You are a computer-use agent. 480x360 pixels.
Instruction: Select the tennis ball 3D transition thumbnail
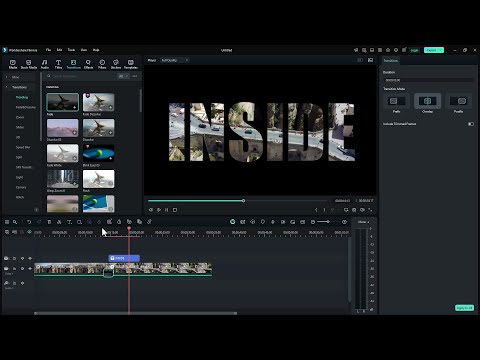[x=98, y=153]
